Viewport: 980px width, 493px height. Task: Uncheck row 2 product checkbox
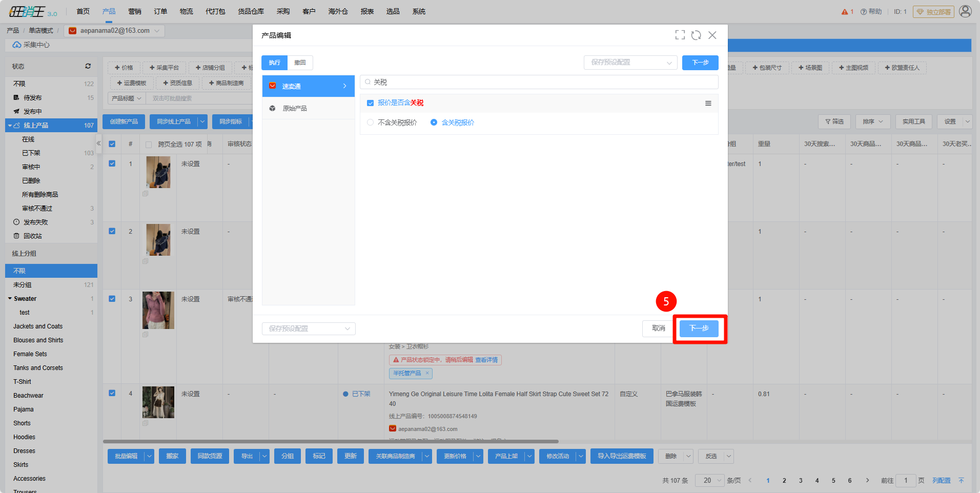point(112,231)
